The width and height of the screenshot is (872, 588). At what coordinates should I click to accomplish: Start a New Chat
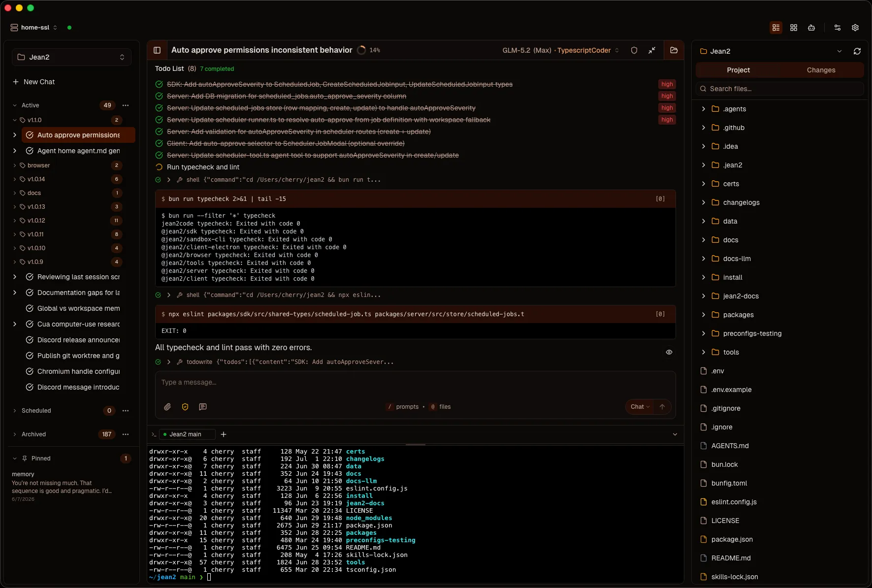[34, 82]
